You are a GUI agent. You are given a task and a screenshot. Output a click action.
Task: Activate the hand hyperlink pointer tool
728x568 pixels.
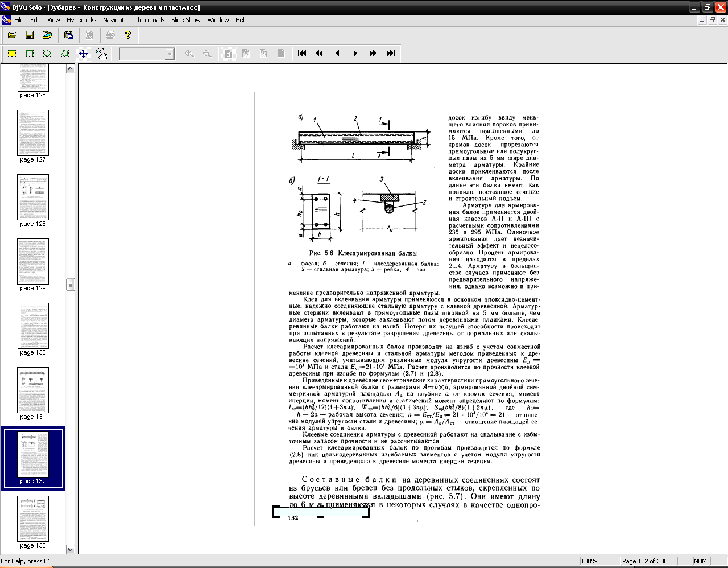point(101,53)
